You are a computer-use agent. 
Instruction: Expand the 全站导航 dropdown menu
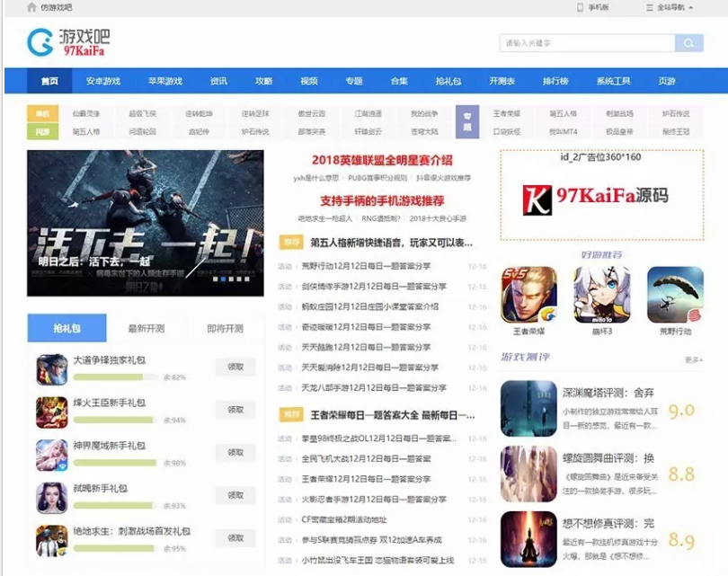670,7
